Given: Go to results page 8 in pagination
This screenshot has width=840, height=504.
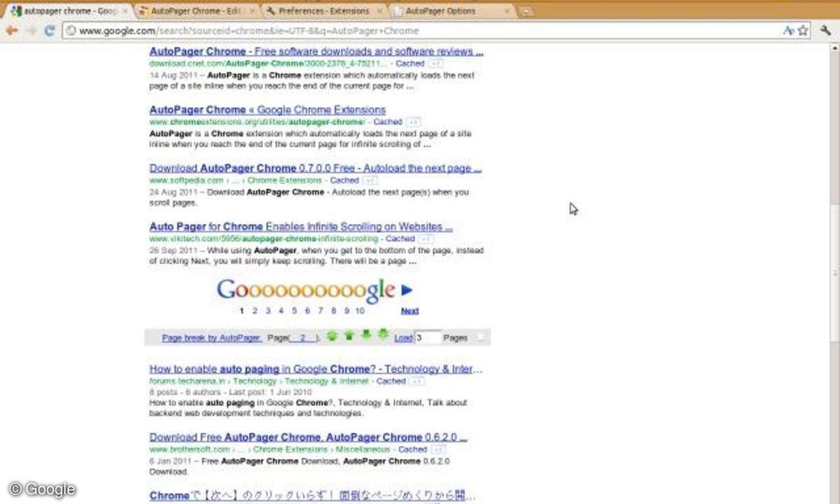Looking at the screenshot, I should pos(334,311).
